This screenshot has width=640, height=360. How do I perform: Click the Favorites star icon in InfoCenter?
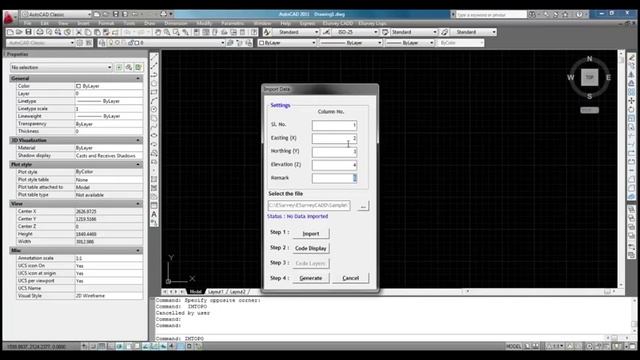tap(565, 14)
